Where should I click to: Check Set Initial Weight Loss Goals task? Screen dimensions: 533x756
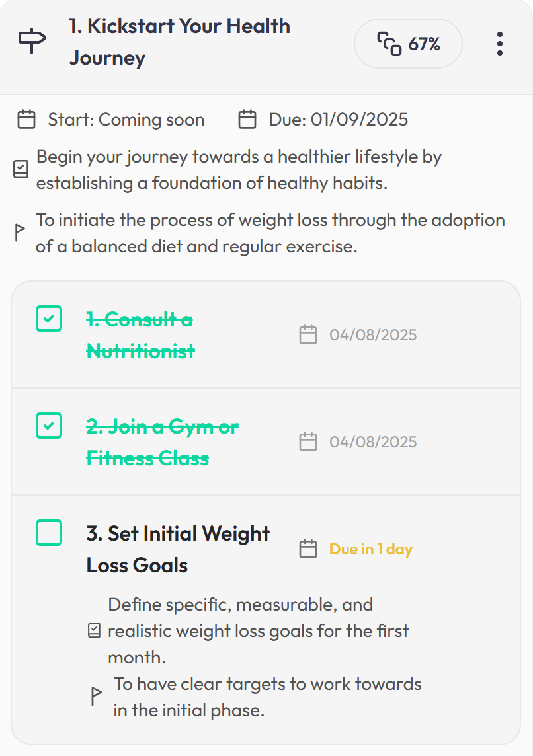[49, 533]
